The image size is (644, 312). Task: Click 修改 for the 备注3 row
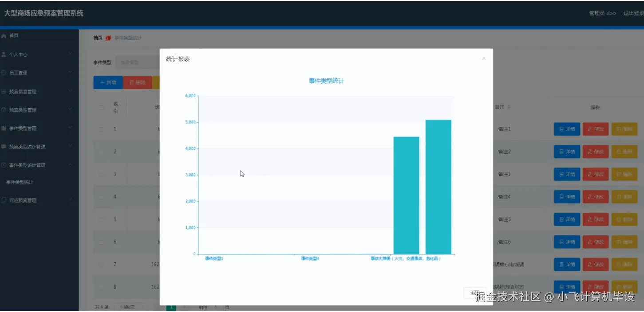[596, 174]
